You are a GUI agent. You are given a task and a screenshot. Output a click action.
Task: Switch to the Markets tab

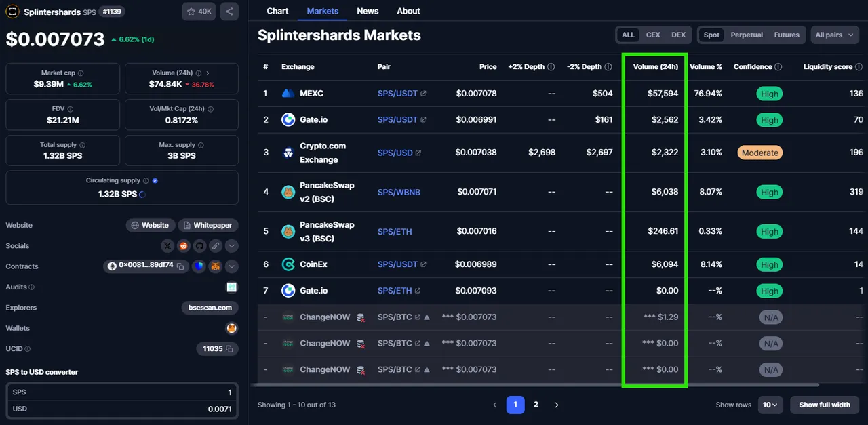tap(323, 11)
